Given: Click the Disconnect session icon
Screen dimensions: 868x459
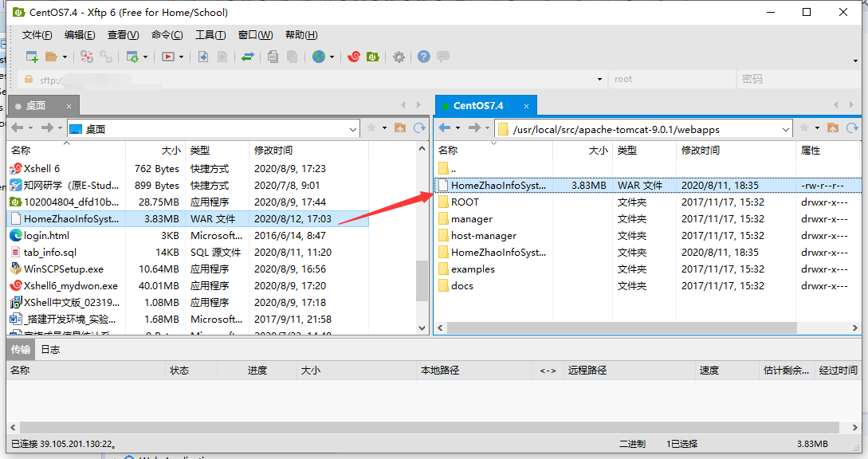Looking at the screenshot, I should [86, 57].
